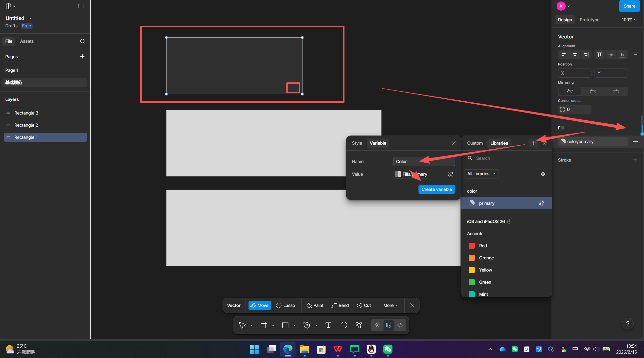The width and height of the screenshot is (644, 358).
Task: Switch libraries list to grid view
Action: 543,174
